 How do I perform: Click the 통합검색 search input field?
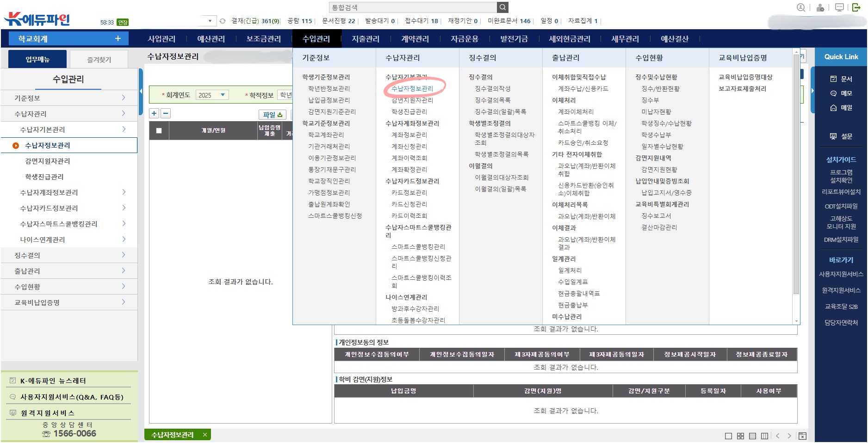click(412, 7)
